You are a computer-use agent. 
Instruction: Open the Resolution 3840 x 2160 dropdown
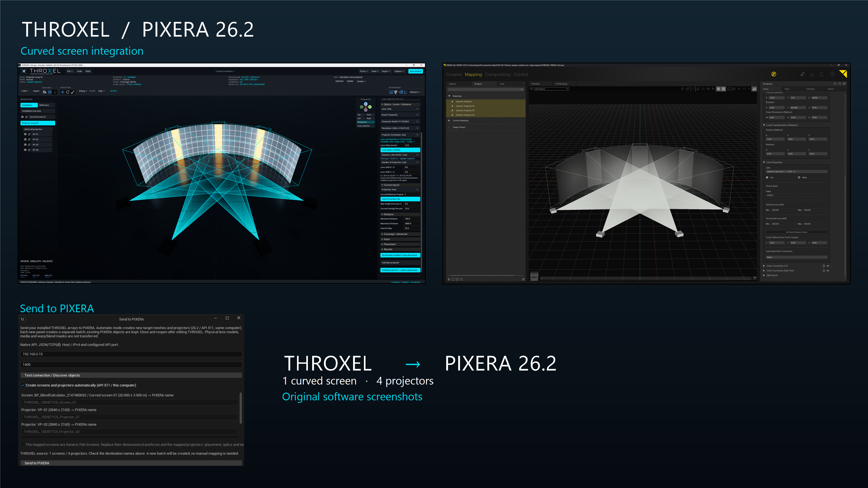(x=400, y=128)
